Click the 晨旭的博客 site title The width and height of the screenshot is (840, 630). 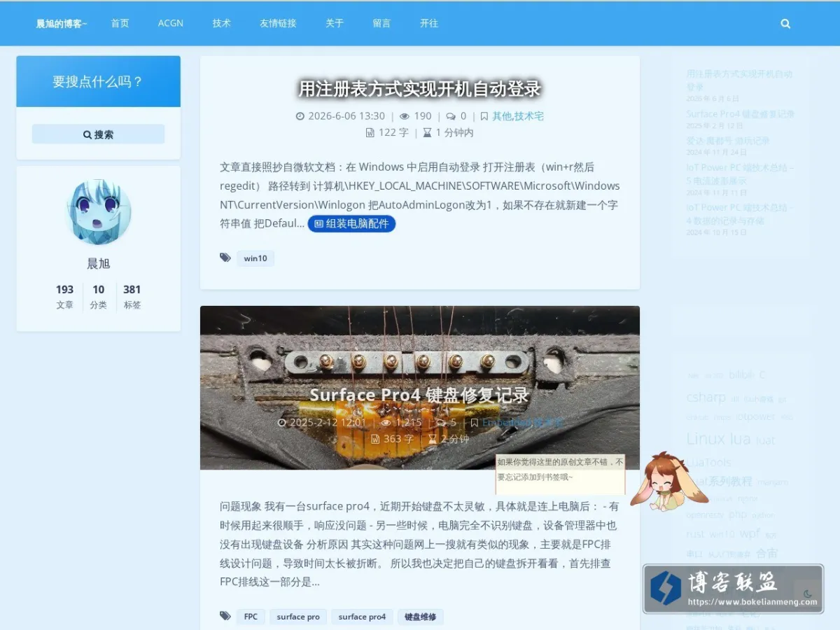point(62,23)
